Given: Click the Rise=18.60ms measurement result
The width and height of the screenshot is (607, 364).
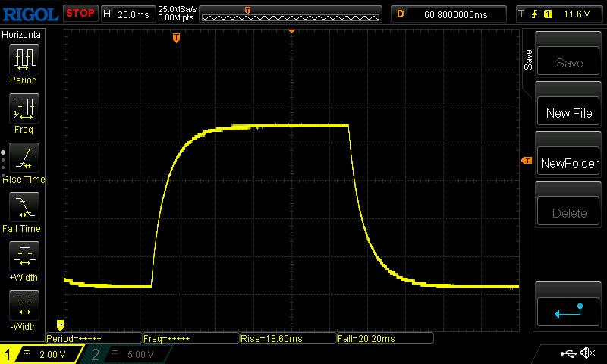Looking at the screenshot, I should [x=288, y=338].
